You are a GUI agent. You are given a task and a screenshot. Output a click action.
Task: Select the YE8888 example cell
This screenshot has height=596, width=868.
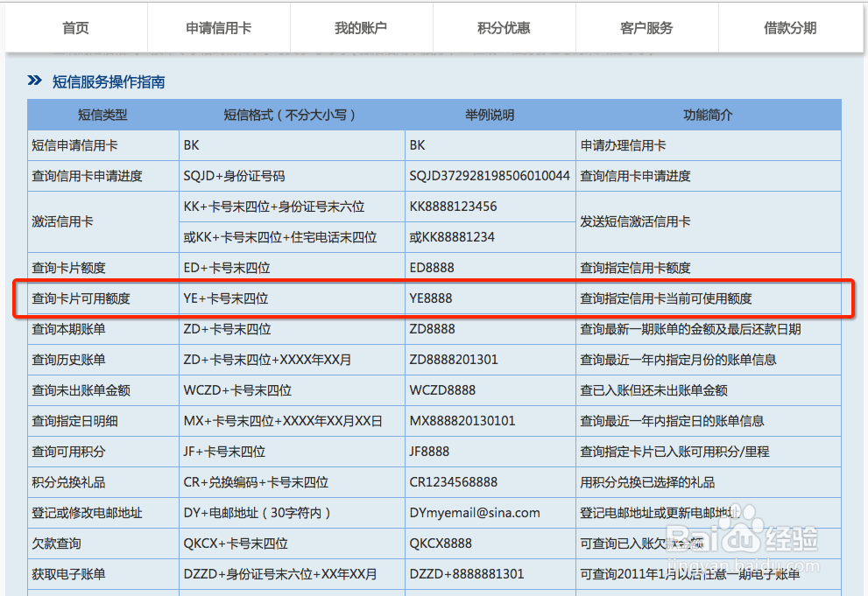click(428, 298)
